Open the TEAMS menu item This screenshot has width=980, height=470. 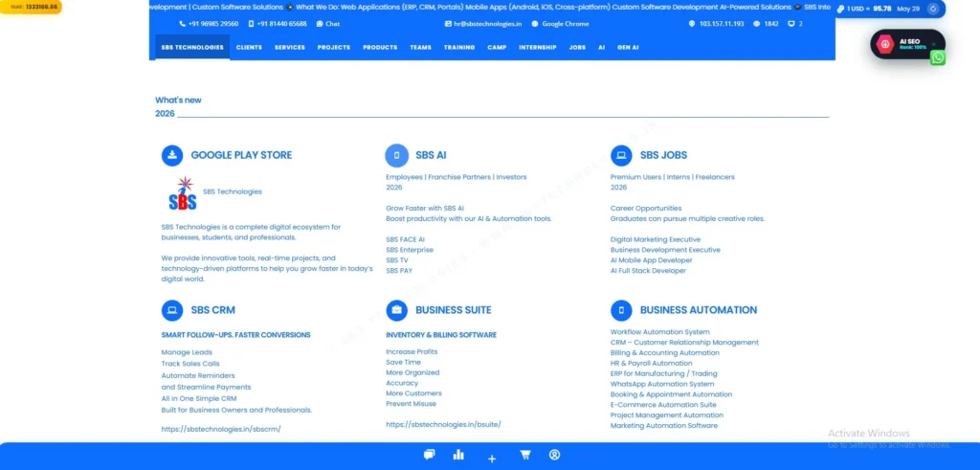tap(421, 48)
